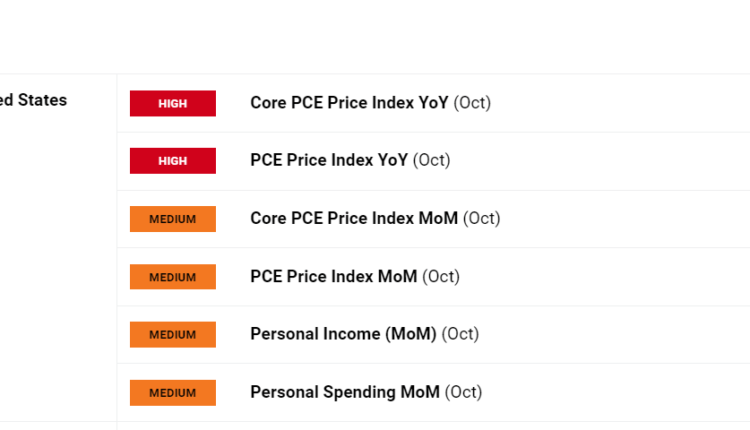
Task: Click the (Oct) period after PCE Price Index MoM
Action: [x=441, y=277]
